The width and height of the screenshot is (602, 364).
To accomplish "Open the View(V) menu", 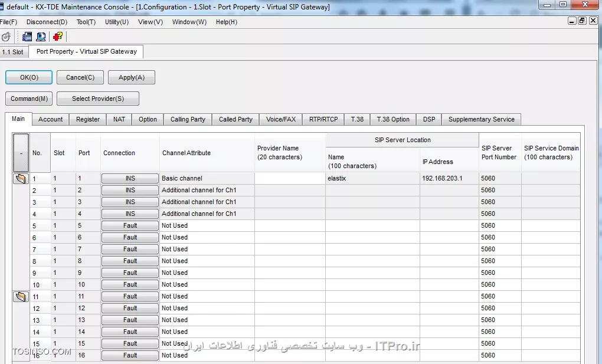I will [150, 22].
